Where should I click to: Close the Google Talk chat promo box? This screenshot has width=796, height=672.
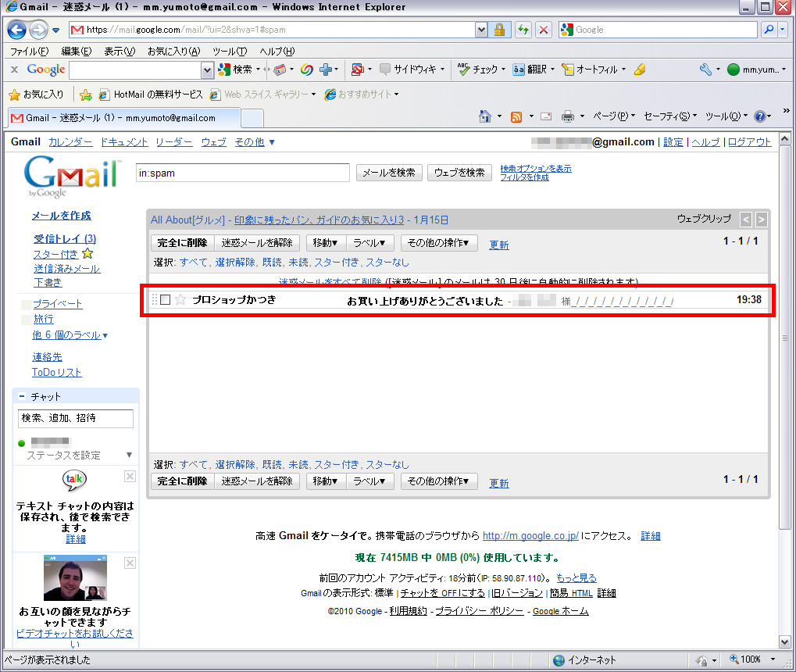click(x=130, y=476)
